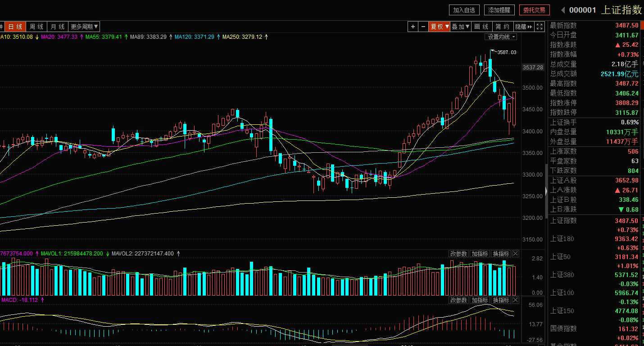Click 换指标 on the volume panel
This screenshot has width=644, height=346.
click(x=501, y=254)
